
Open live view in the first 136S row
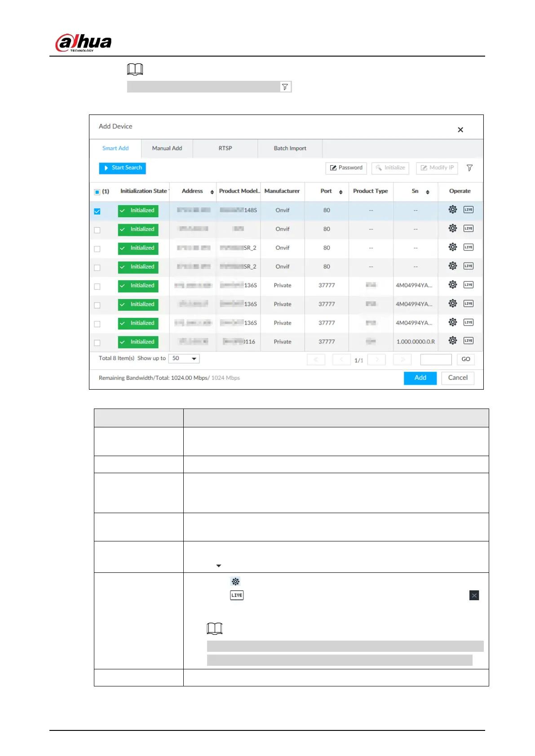pos(469,285)
